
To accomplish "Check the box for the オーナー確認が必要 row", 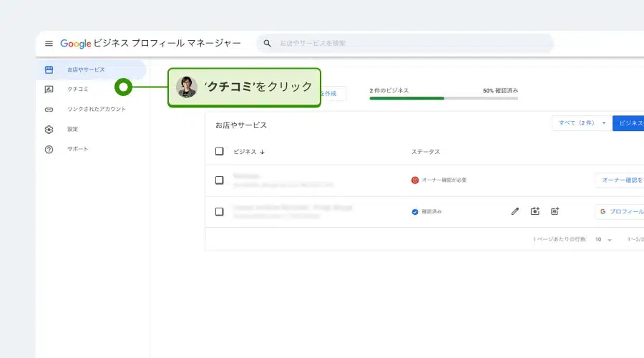I will point(220,180).
